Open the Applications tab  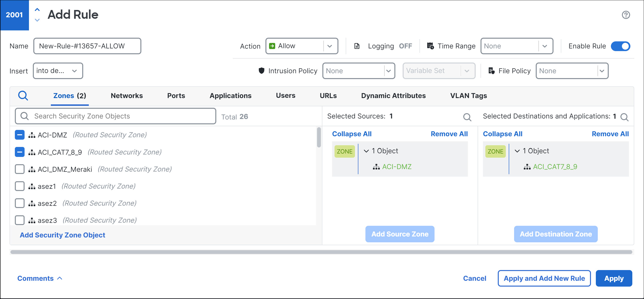[x=230, y=96]
